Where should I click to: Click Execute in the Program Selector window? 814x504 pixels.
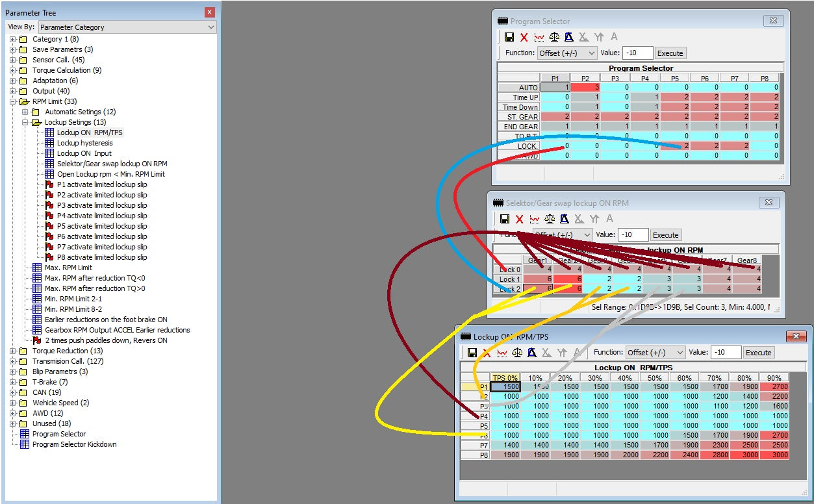click(670, 53)
